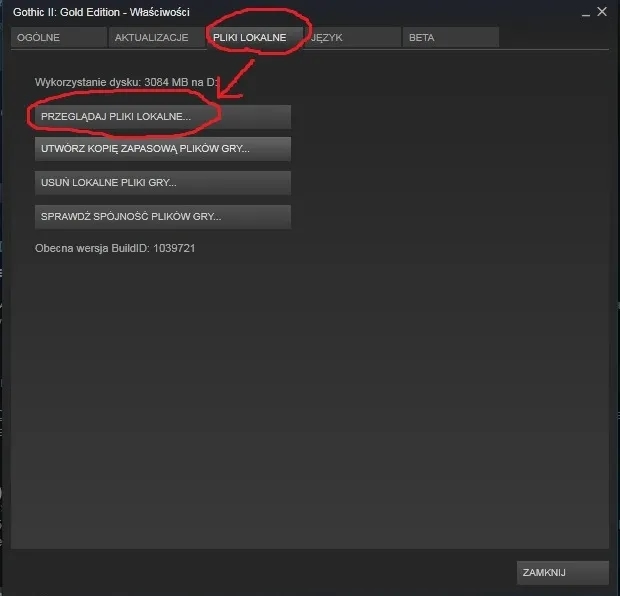Open the AKTUALIZACJE tab

tap(156, 38)
